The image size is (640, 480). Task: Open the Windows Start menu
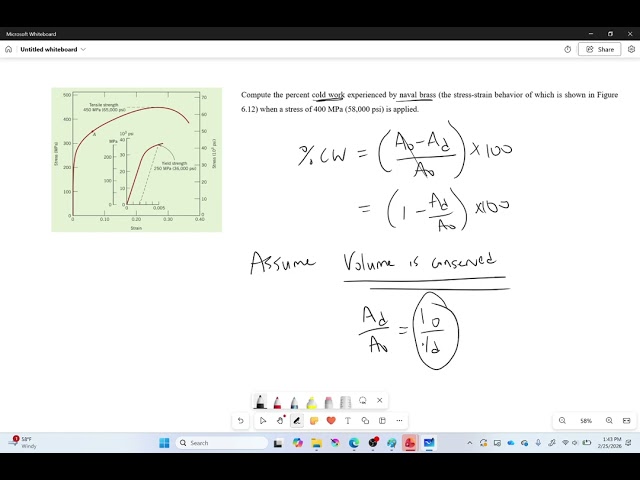pos(164,443)
